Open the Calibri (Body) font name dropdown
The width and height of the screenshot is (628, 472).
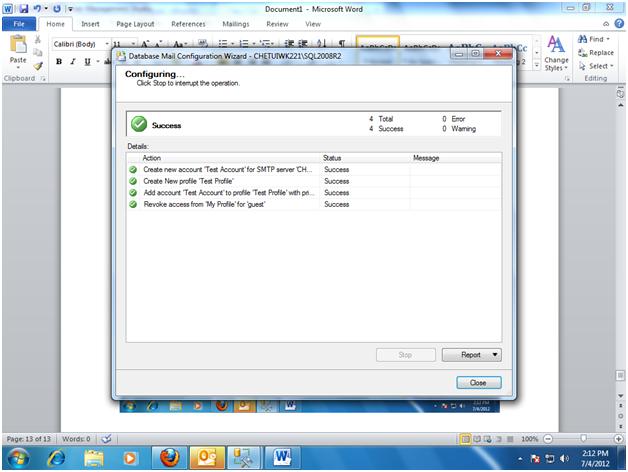tap(107, 44)
